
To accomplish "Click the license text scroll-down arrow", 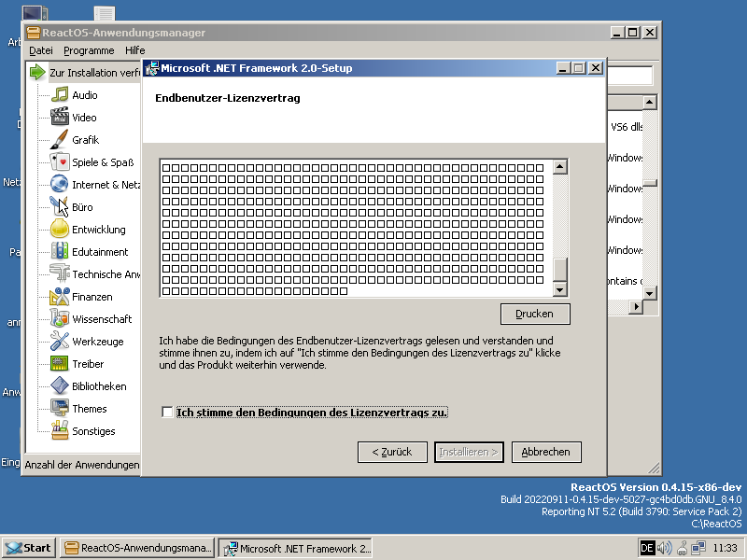I will point(559,289).
